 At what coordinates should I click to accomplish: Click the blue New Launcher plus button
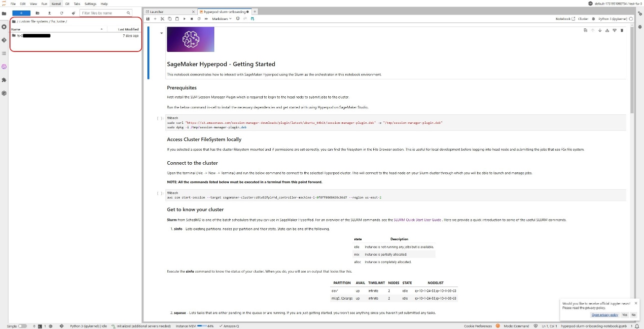click(x=21, y=13)
